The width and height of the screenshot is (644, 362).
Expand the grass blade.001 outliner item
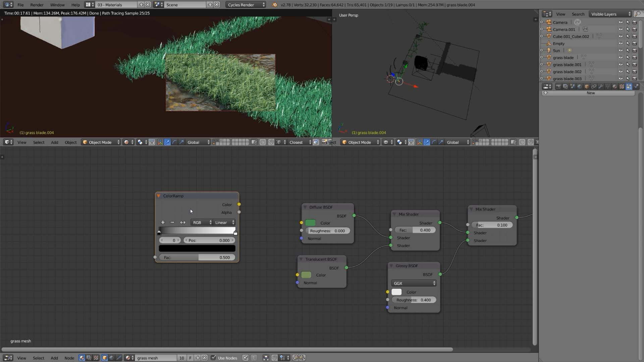tap(542, 64)
